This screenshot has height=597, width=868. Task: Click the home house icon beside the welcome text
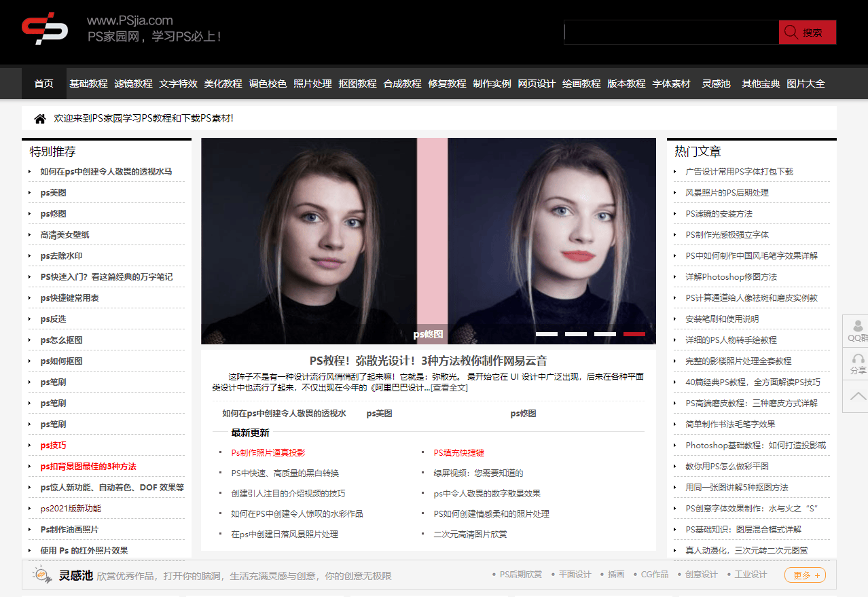click(39, 118)
